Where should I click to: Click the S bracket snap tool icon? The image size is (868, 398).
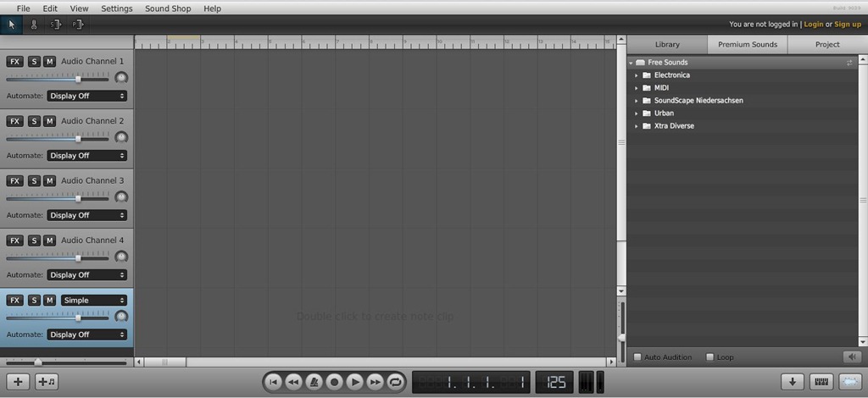coord(55,25)
